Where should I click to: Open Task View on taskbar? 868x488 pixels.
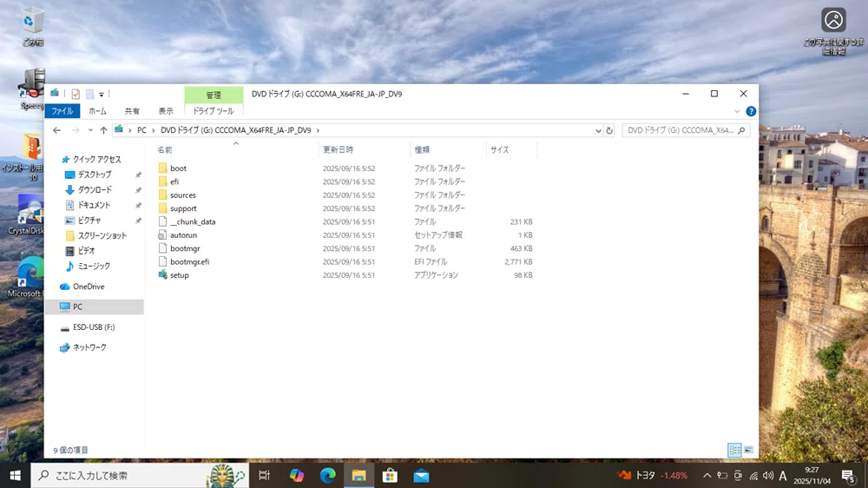coord(265,475)
